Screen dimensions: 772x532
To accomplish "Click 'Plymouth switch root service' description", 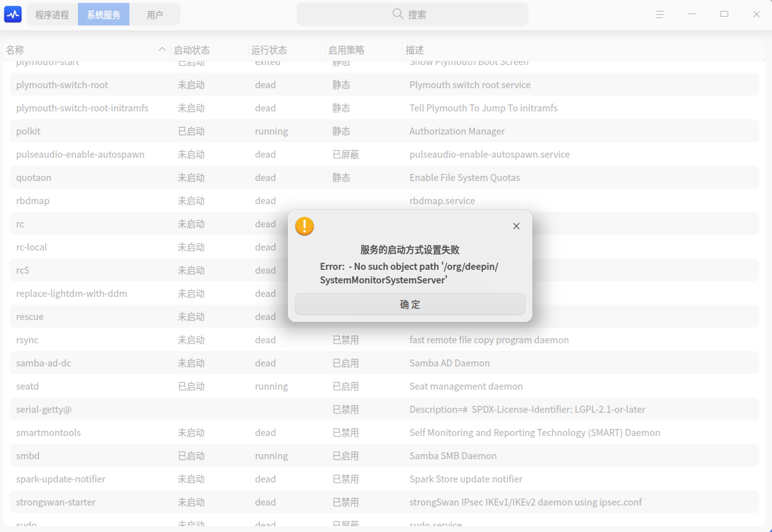I will point(469,85).
